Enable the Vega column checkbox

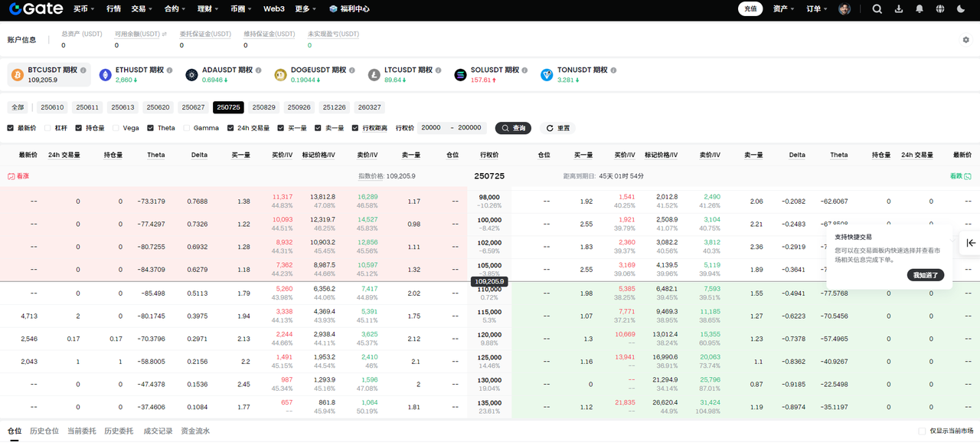pyautogui.click(x=116, y=128)
